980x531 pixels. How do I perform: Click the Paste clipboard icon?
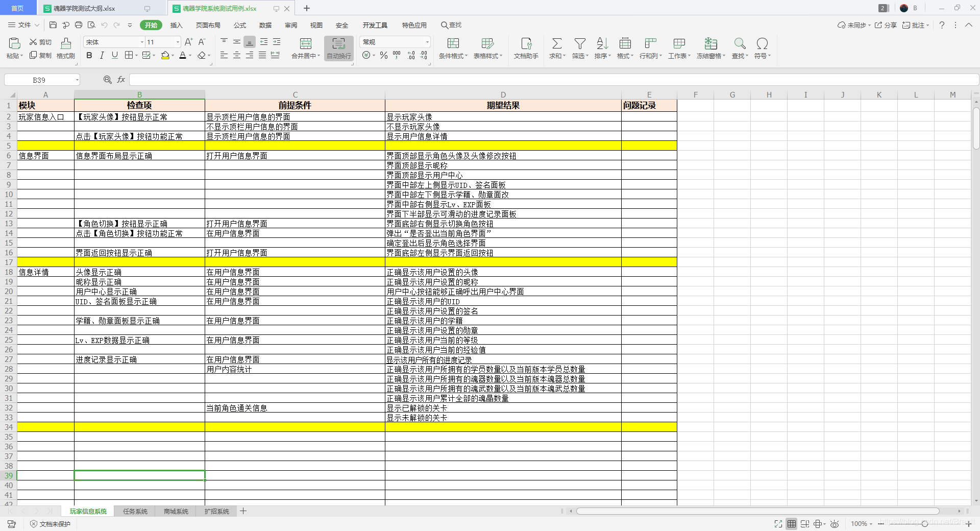(x=14, y=43)
